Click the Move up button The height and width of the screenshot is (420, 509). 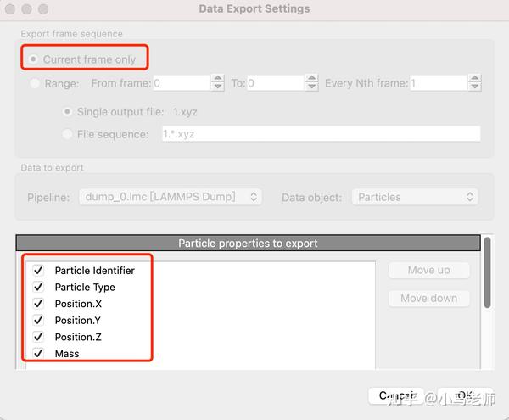[x=428, y=271]
